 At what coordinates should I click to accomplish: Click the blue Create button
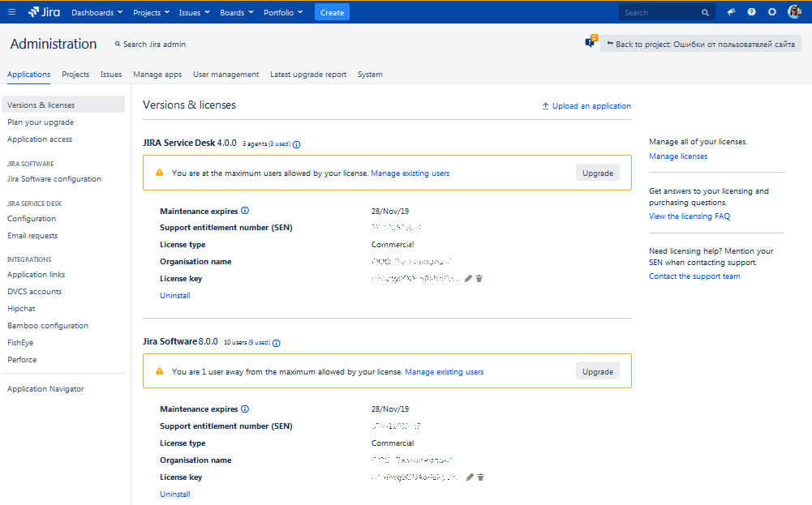332,12
